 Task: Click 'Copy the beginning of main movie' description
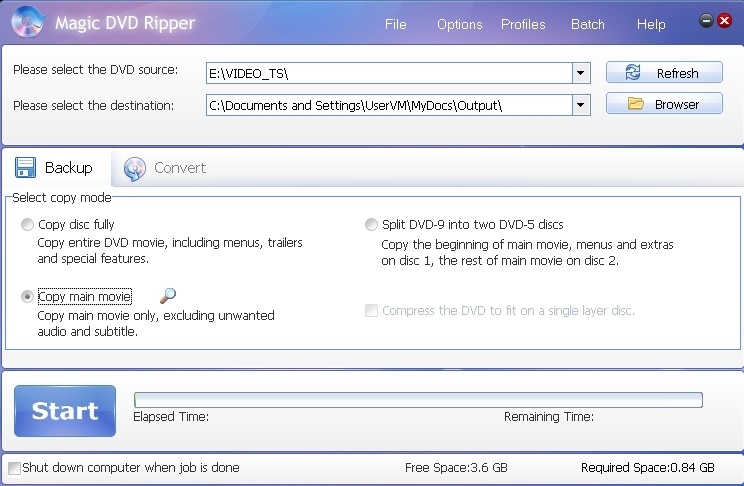(x=527, y=252)
